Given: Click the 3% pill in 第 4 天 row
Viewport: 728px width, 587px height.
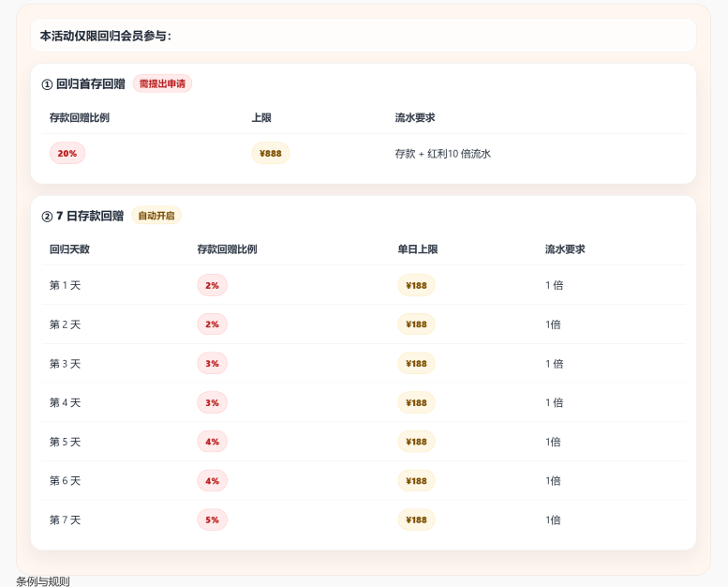Looking at the screenshot, I should [x=212, y=402].
